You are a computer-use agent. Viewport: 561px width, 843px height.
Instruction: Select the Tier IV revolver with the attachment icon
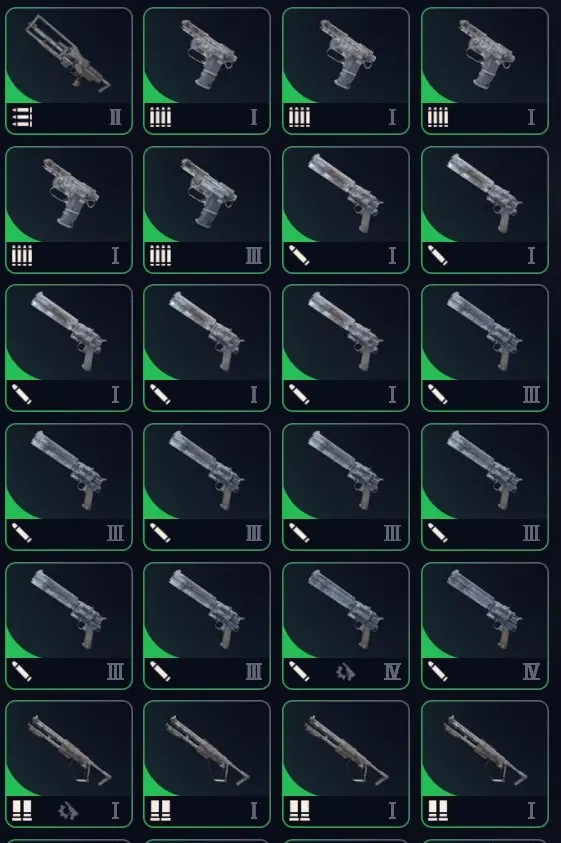[x=346, y=626]
